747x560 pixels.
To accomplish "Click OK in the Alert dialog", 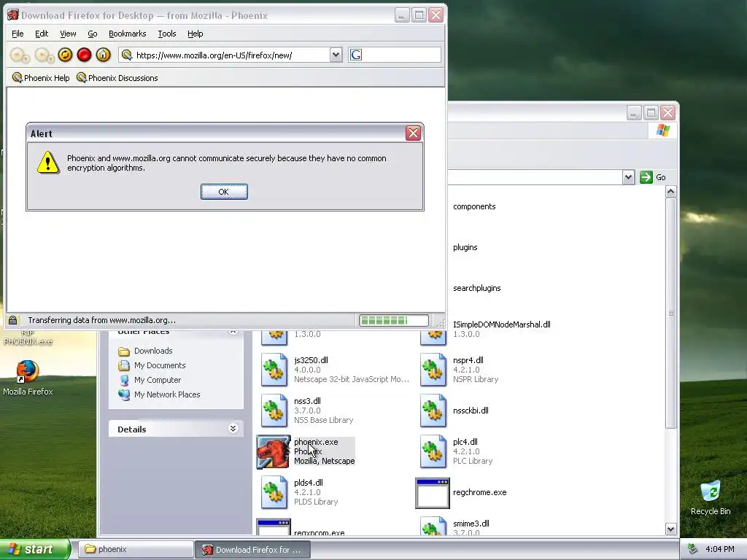I will [224, 192].
